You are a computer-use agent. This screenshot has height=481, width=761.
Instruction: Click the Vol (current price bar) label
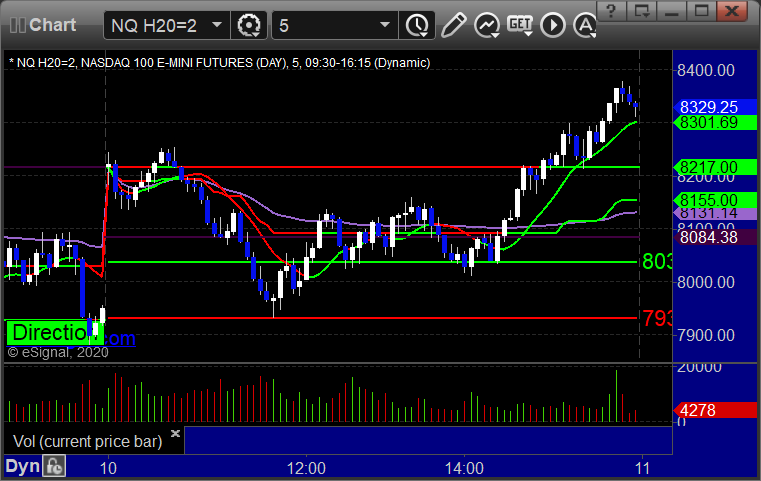pyautogui.click(x=87, y=441)
